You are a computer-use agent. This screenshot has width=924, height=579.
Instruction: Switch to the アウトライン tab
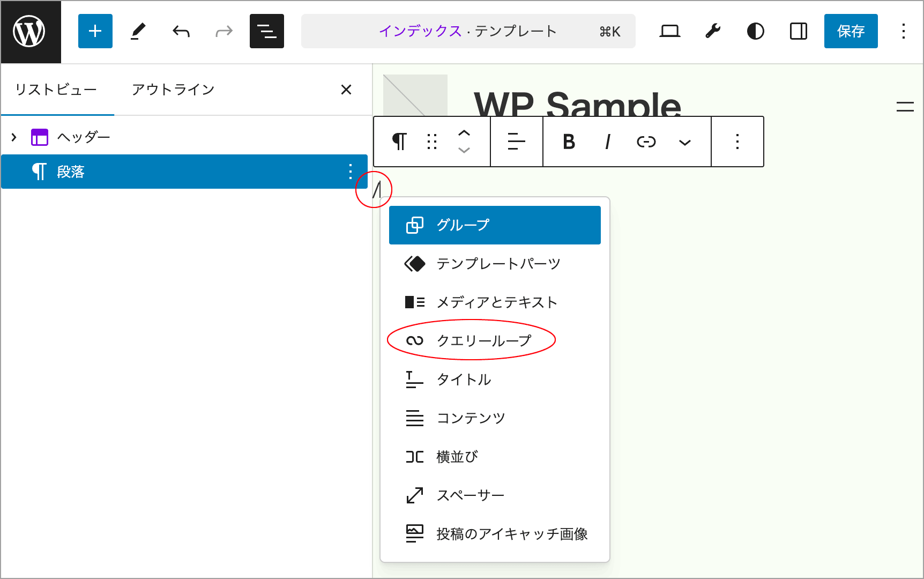coord(173,90)
